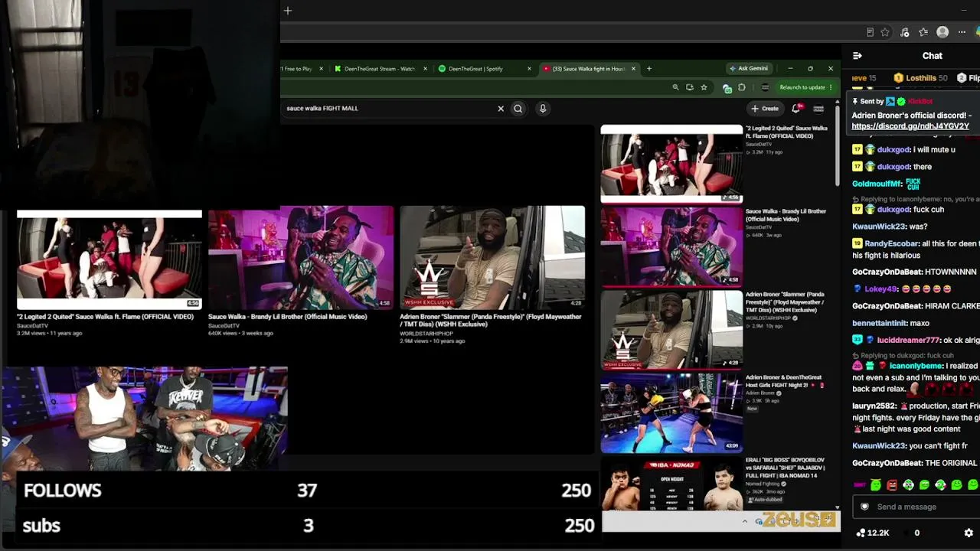Open chat settings gear

pos(969,533)
